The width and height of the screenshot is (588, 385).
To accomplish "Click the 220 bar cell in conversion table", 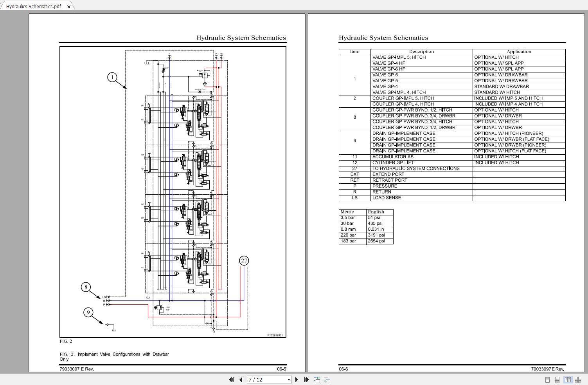I will click(x=348, y=235).
